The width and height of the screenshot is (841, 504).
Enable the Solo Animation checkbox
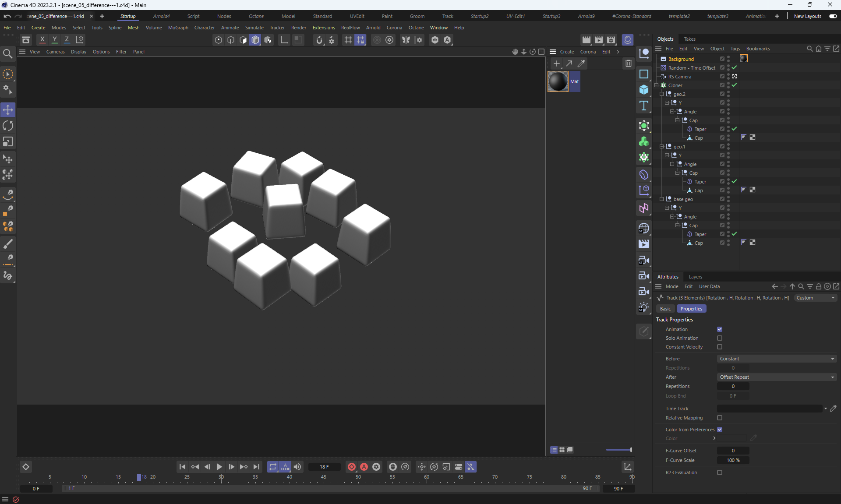pyautogui.click(x=720, y=338)
